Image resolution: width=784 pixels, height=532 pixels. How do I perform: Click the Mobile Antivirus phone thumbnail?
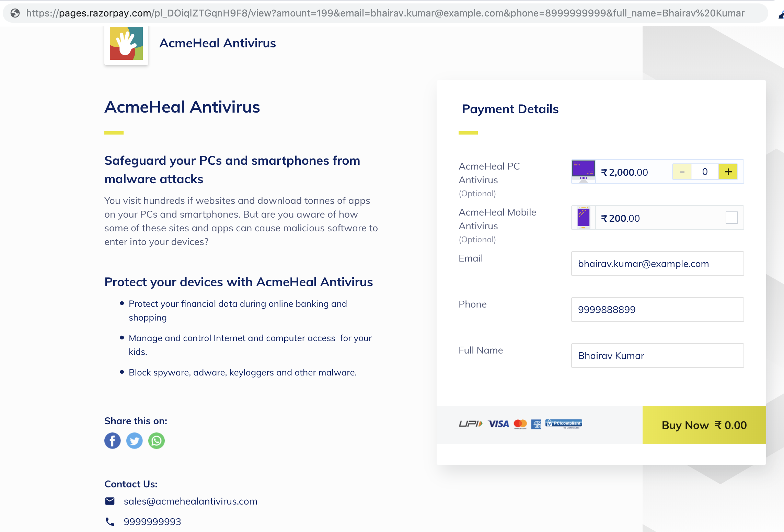tap(584, 218)
